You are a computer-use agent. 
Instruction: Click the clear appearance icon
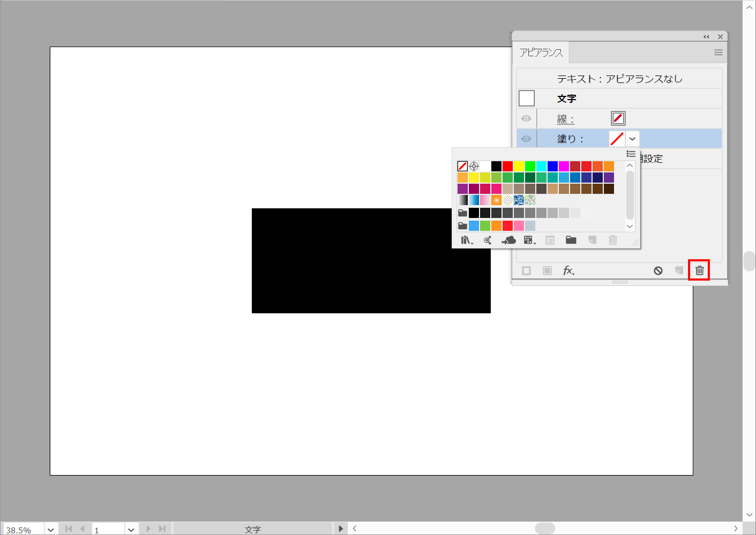pyautogui.click(x=658, y=270)
